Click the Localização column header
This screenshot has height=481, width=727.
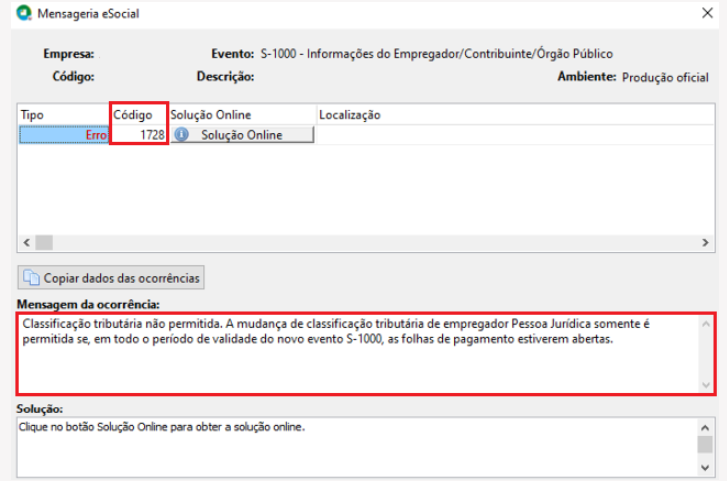[x=515, y=115]
